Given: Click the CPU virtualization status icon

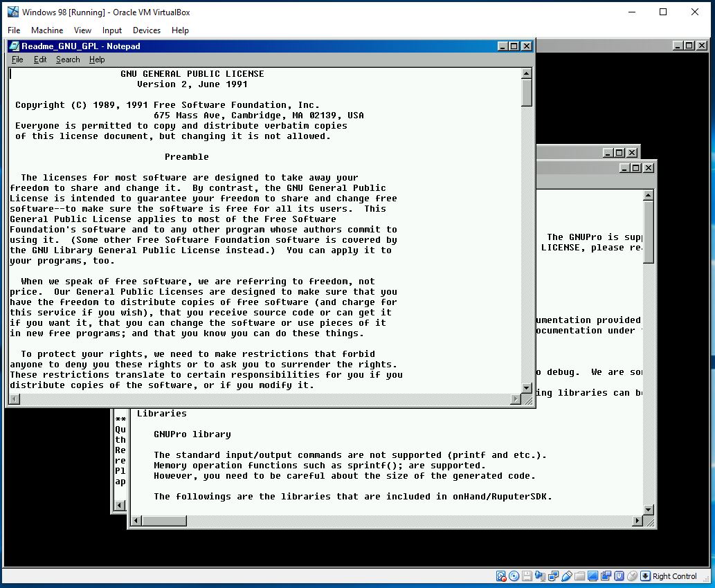Looking at the screenshot, I should click(619, 576).
